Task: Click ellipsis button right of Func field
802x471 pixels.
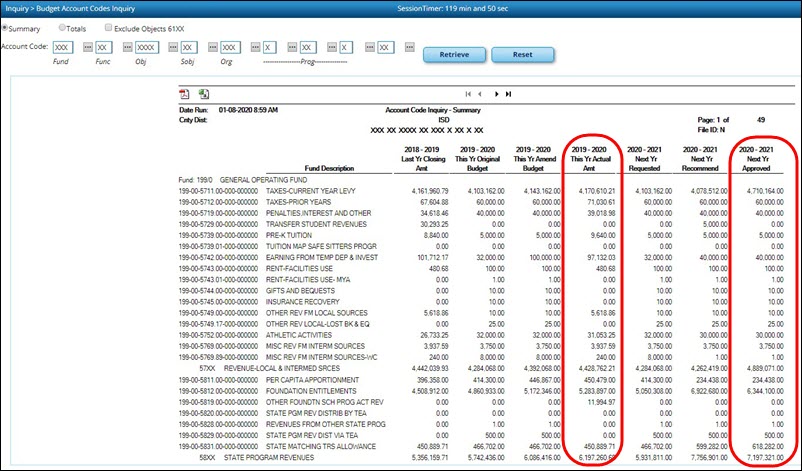Action: [125, 47]
